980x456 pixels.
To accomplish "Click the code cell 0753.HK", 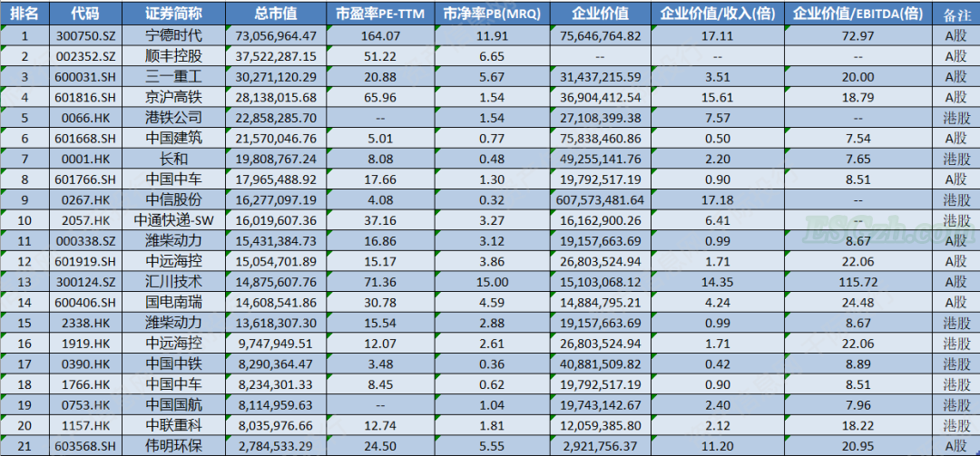I will 85,404.
